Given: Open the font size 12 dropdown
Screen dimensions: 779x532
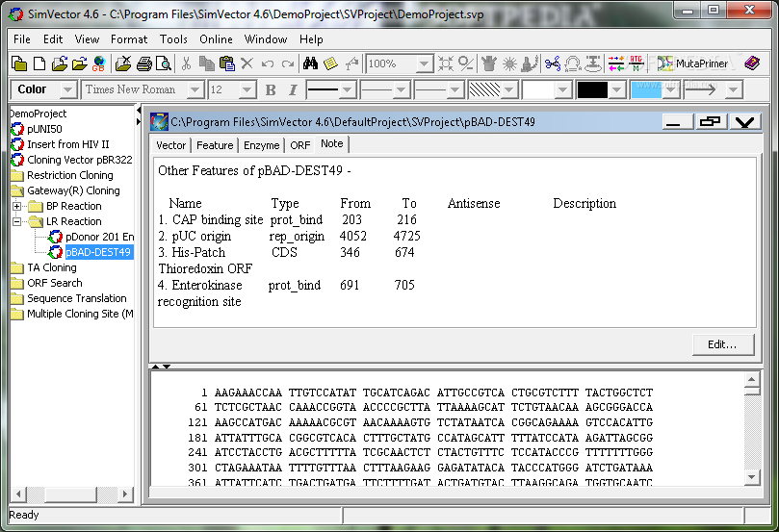Looking at the screenshot, I should point(247,89).
